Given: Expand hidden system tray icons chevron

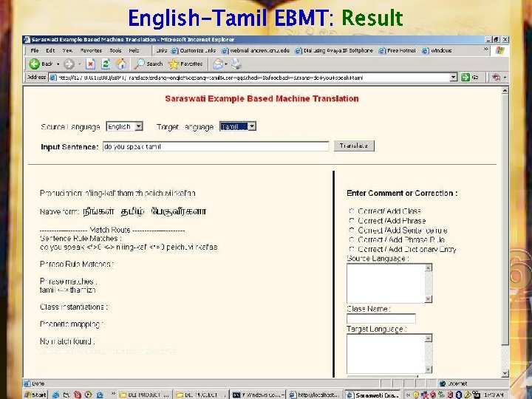Looking at the screenshot, I should point(408,395).
